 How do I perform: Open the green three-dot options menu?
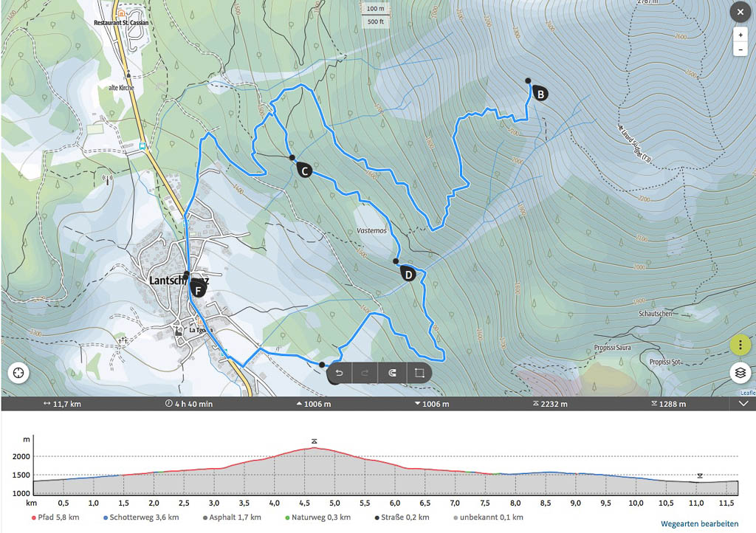740,345
